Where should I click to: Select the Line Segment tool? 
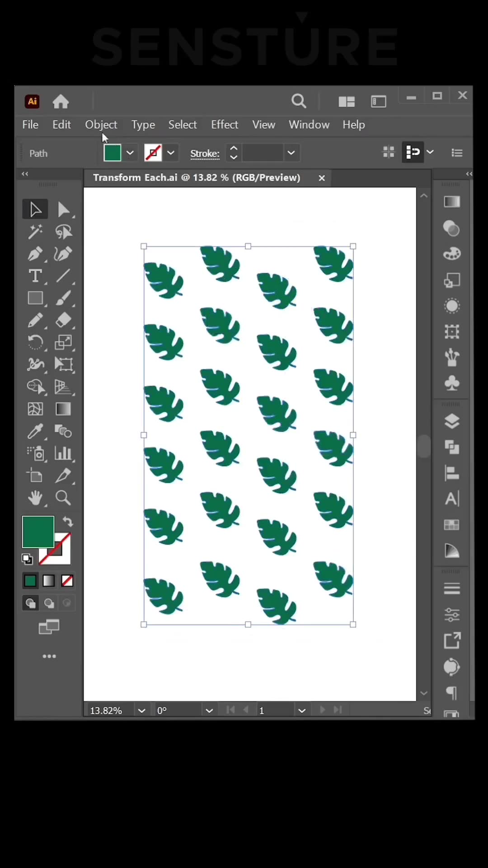point(64,276)
